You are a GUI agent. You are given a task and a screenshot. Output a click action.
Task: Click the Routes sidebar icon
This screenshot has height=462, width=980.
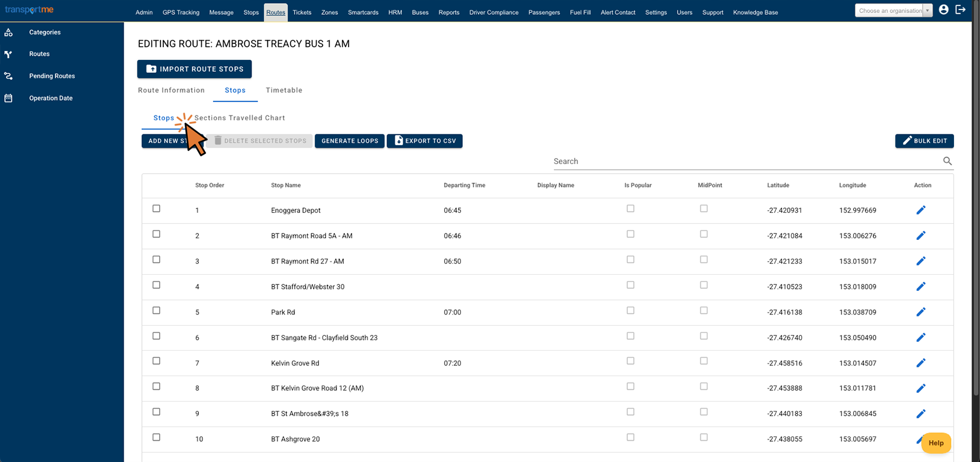pos(8,54)
